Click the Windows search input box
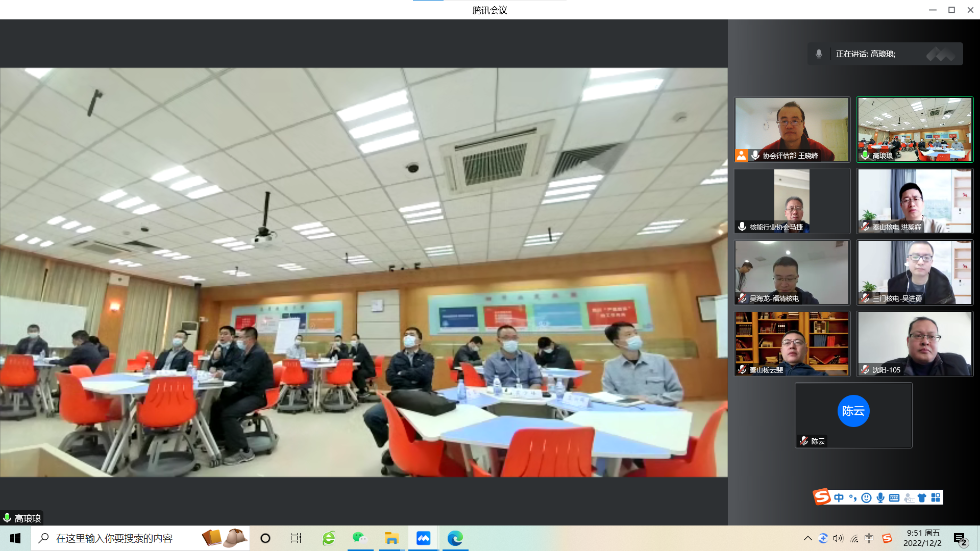The width and height of the screenshot is (980, 551). [x=114, y=538]
